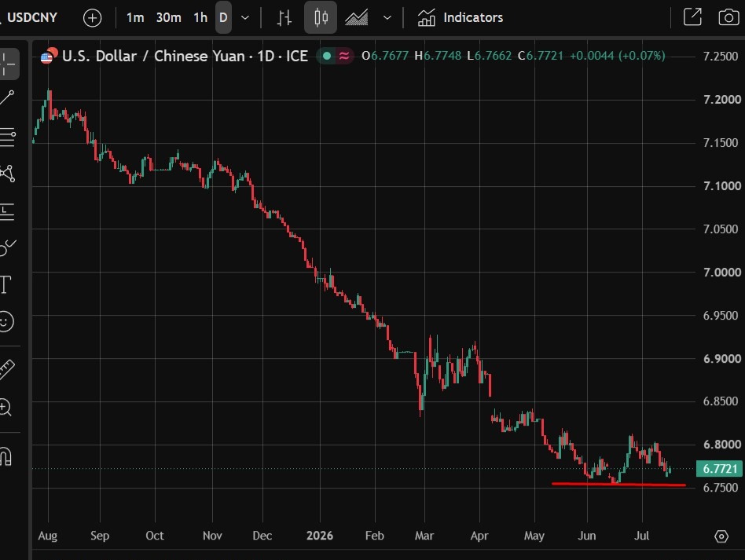This screenshot has width=745, height=560.
Task: Open the Indicators menu
Action: tap(460, 18)
